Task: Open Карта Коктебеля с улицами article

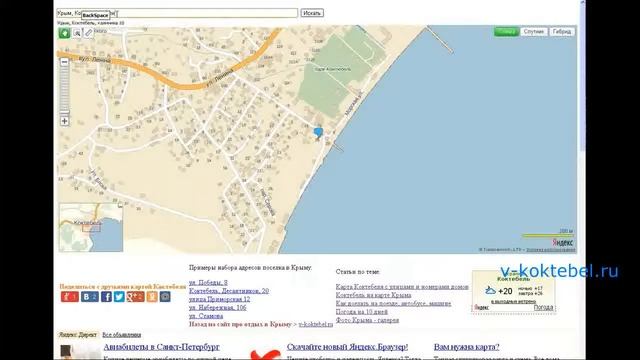Action: [x=402, y=287]
